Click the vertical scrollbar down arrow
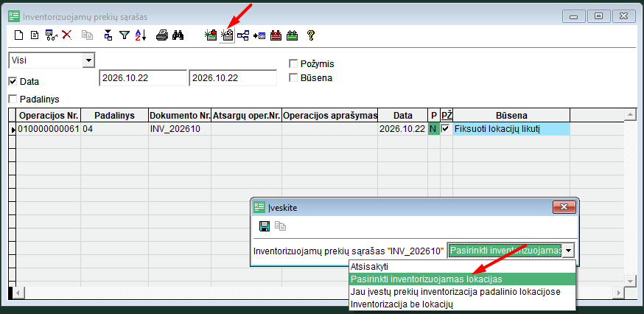This screenshot has width=644, height=314. (630, 280)
